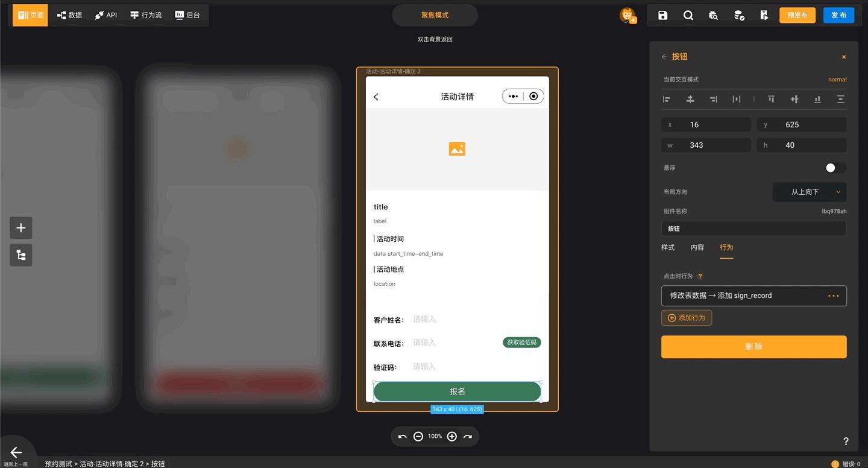Click the 100% zoom level text
Image resolution: width=868 pixels, height=468 pixels.
click(435, 437)
